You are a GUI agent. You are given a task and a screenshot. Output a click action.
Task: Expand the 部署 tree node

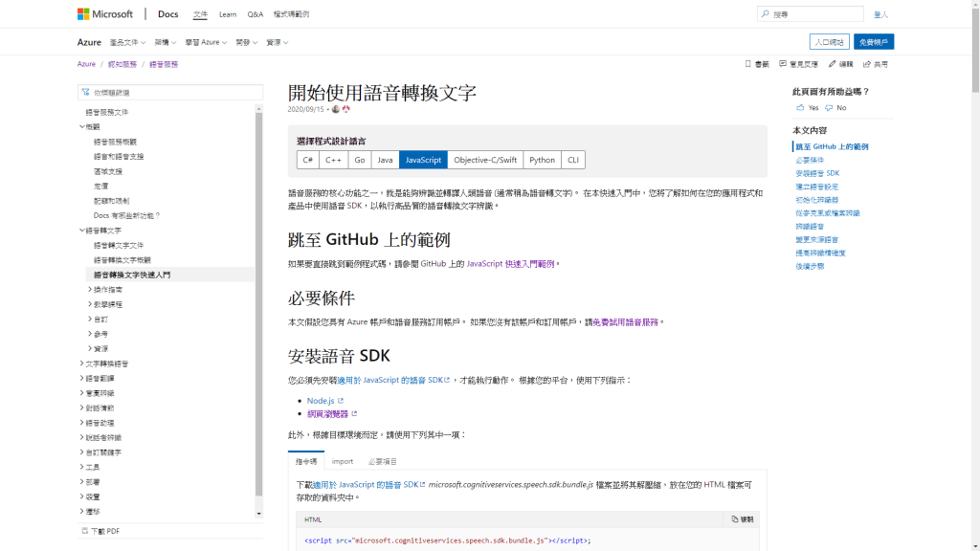tap(82, 482)
